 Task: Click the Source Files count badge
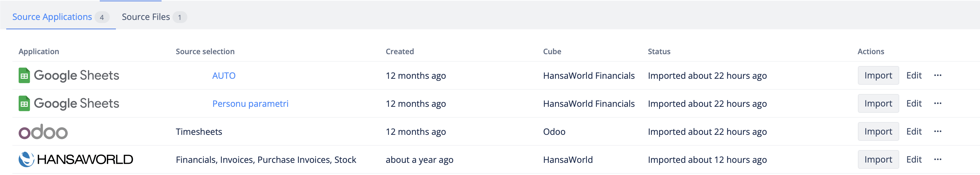(x=180, y=17)
